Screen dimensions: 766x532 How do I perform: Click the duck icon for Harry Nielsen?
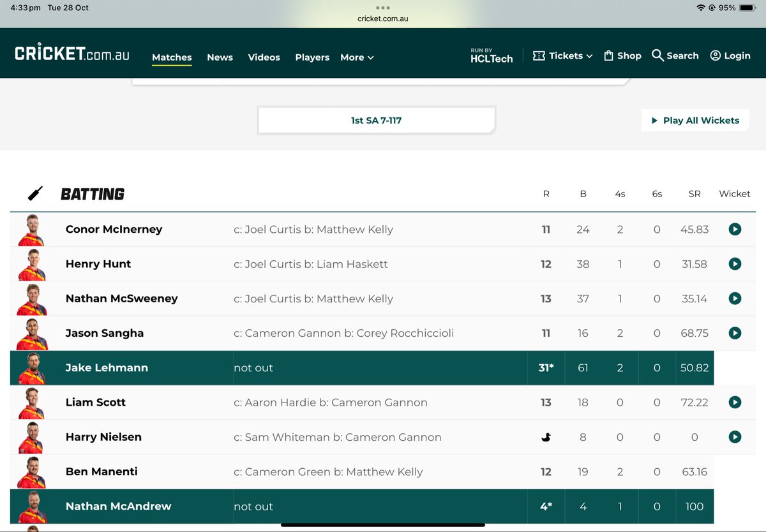(546, 437)
